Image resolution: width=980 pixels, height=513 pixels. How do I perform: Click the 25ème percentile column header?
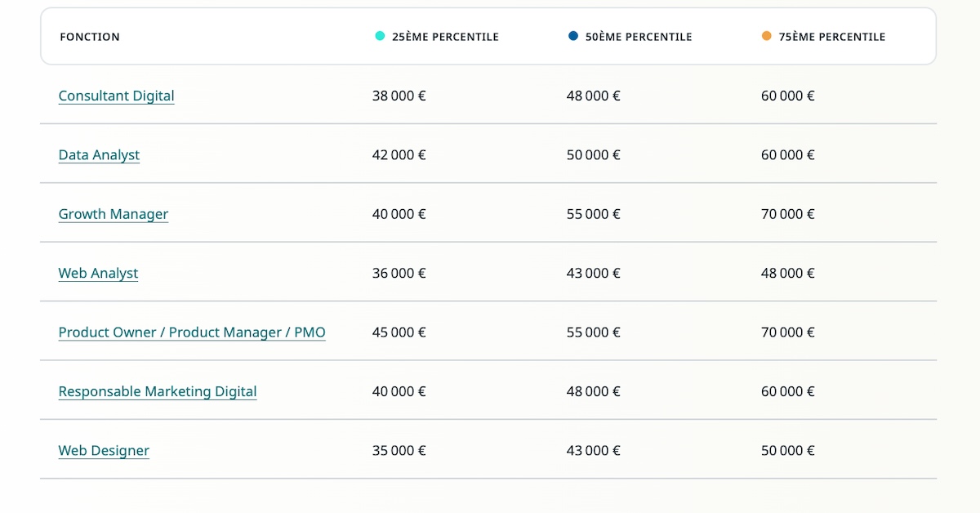pos(445,37)
